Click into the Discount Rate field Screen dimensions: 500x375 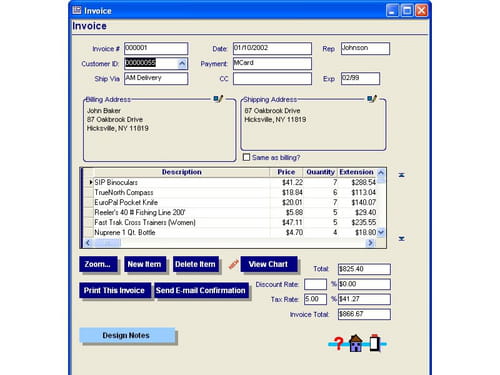(315, 284)
